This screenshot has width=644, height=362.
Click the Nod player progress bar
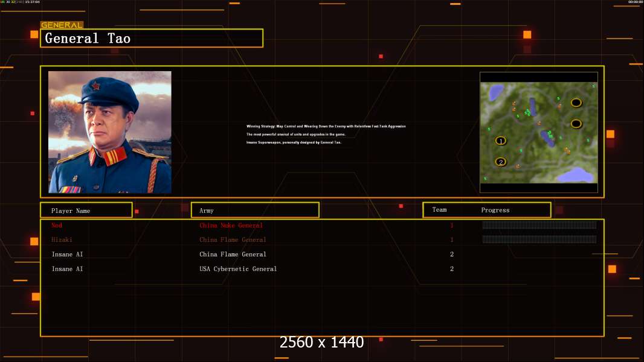(x=539, y=224)
